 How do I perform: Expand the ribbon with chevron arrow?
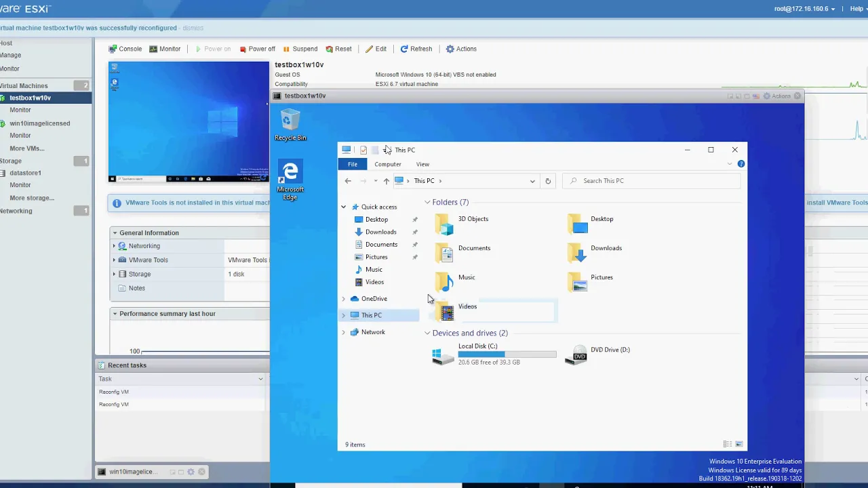tap(730, 164)
